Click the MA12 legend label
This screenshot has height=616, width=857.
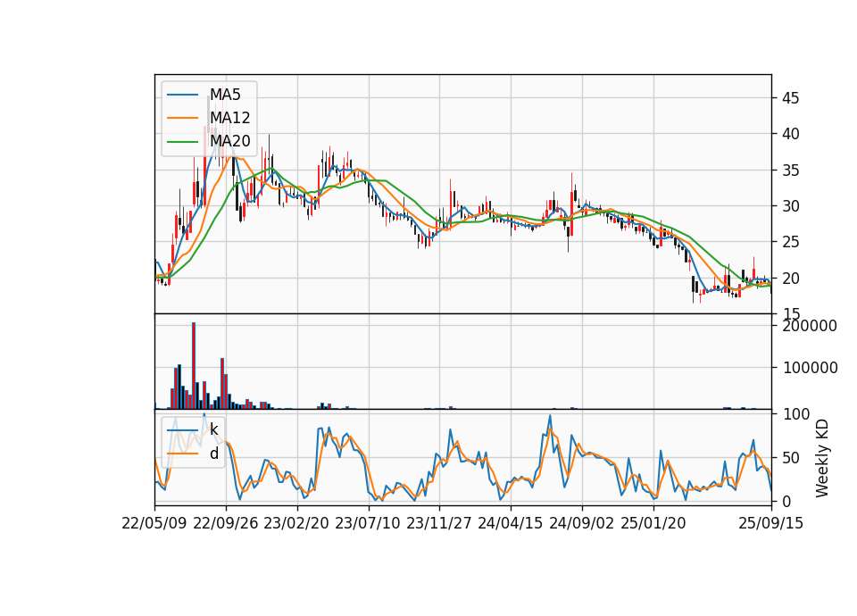[x=230, y=118]
